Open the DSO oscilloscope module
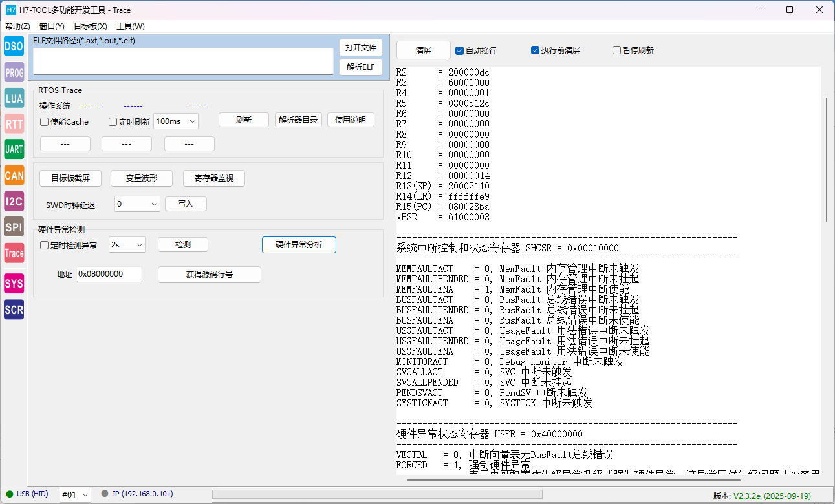 (x=14, y=46)
